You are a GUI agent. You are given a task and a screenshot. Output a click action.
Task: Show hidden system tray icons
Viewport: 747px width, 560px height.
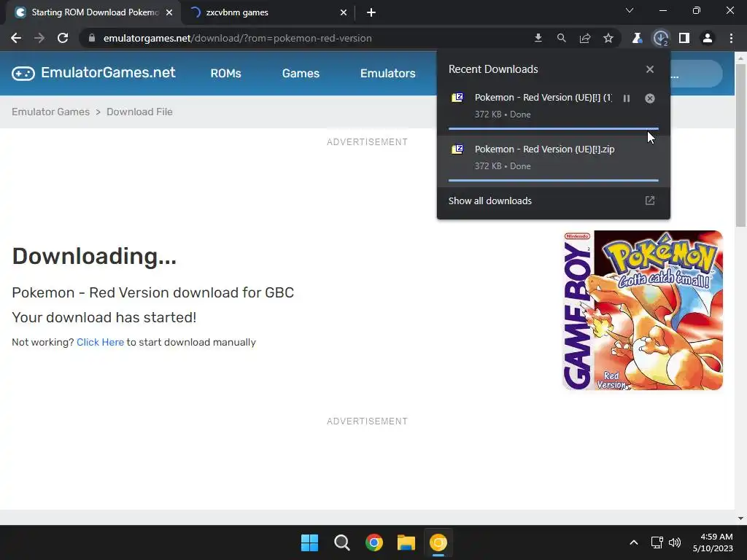(x=634, y=542)
